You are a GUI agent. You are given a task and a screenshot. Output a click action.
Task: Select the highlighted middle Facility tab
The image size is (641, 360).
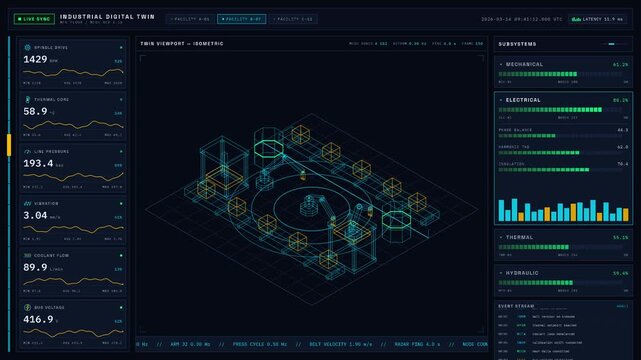[242, 19]
